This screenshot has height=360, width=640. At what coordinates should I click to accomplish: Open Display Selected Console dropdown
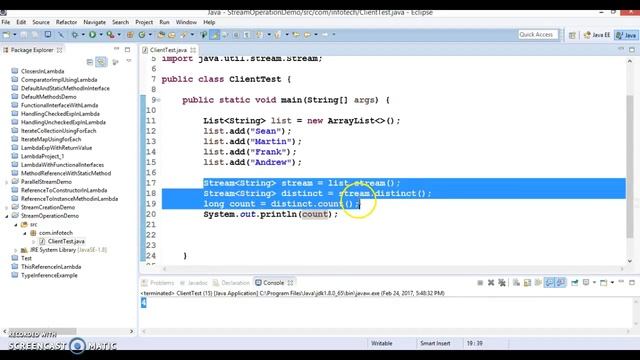[594, 282]
